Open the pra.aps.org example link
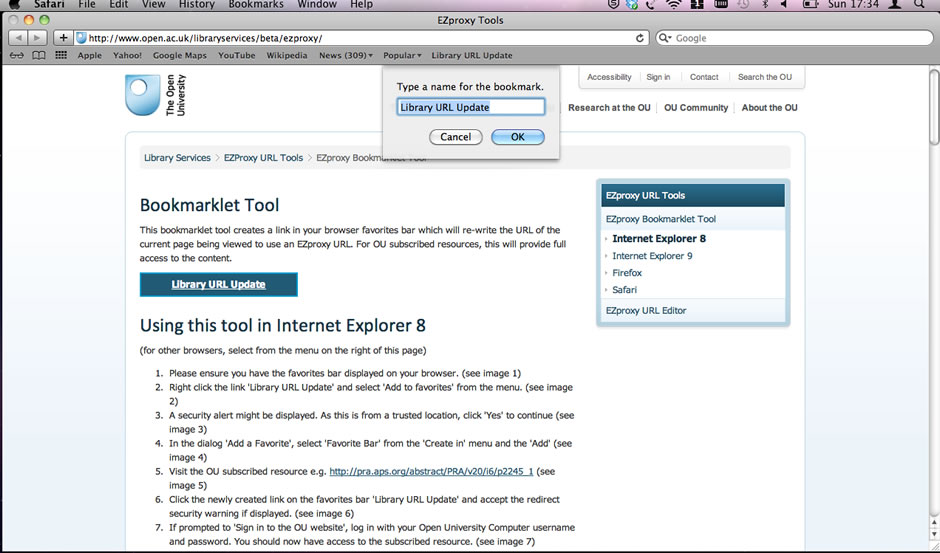Viewport: 940px width, 553px height. click(x=431, y=471)
